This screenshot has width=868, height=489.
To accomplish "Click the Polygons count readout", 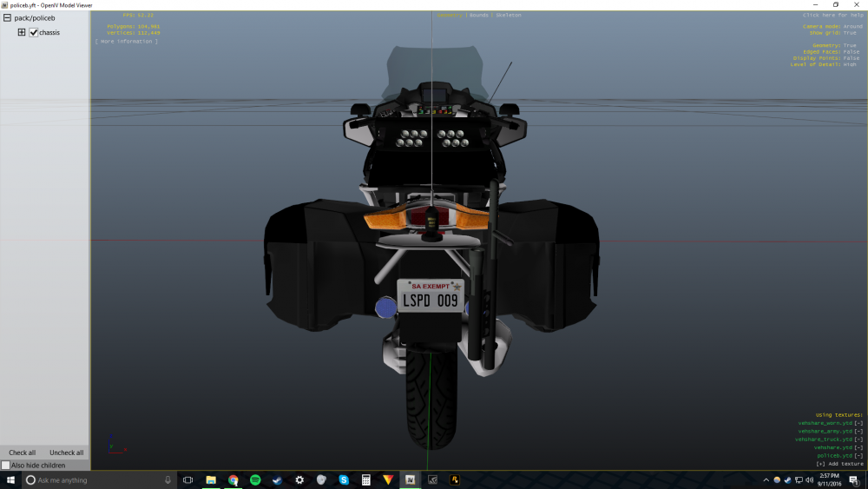I will (134, 27).
